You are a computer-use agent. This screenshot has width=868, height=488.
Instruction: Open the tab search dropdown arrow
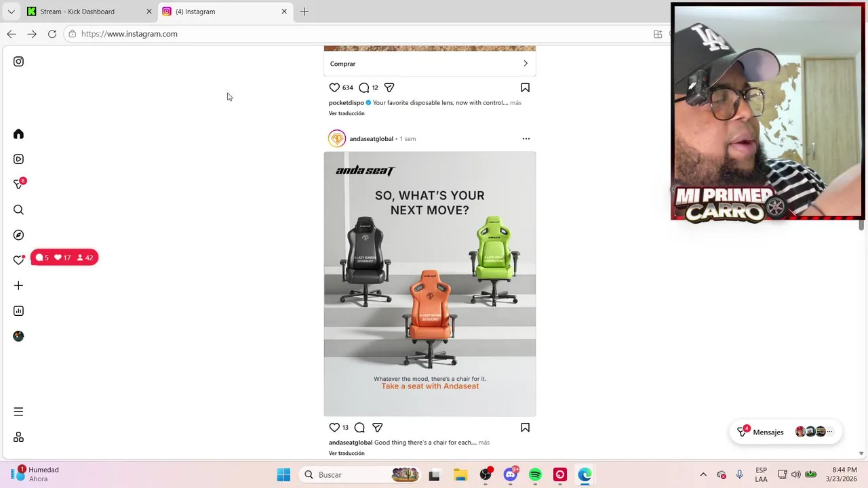(11, 12)
